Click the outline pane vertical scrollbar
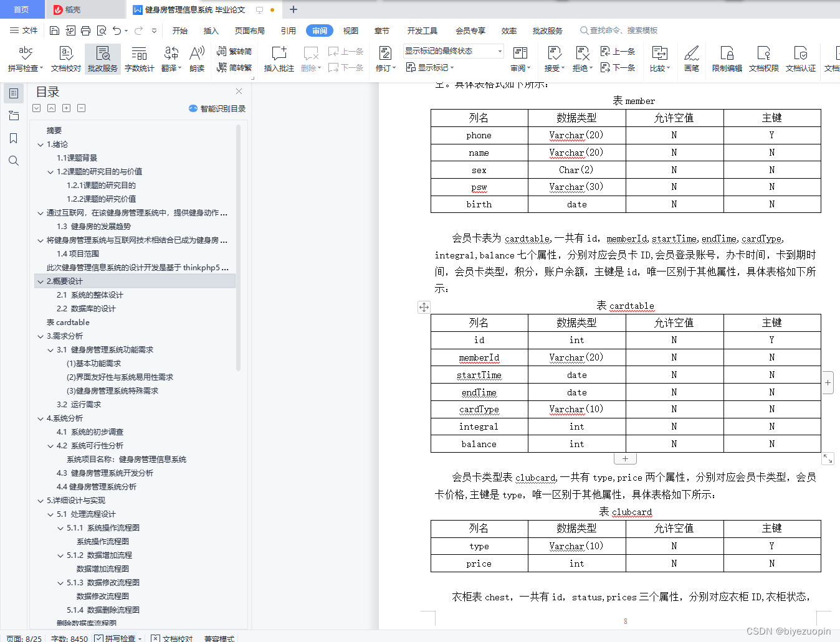 coord(238,248)
